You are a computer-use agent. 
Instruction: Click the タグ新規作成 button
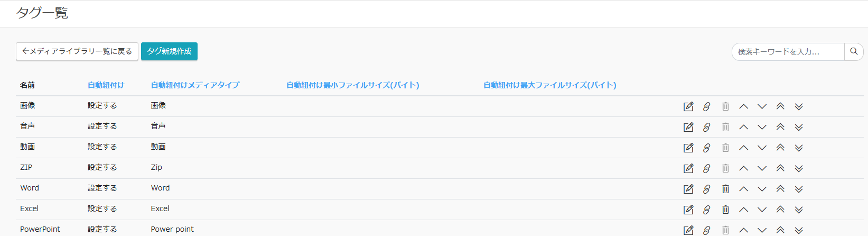point(169,51)
